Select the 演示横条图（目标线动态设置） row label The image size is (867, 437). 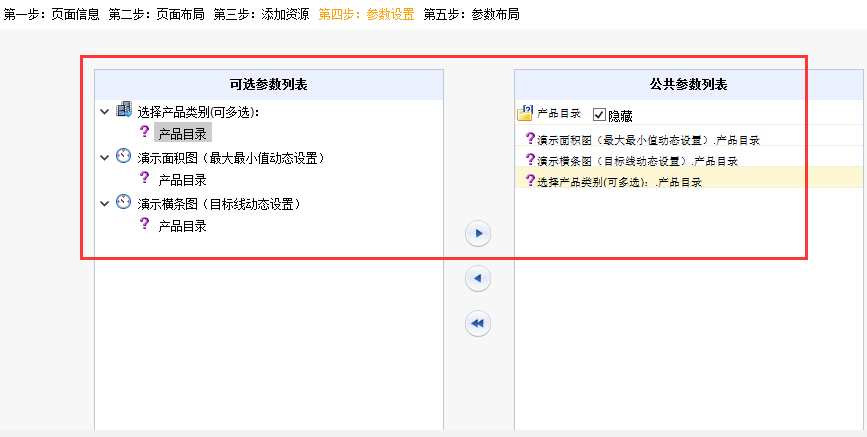[219, 205]
